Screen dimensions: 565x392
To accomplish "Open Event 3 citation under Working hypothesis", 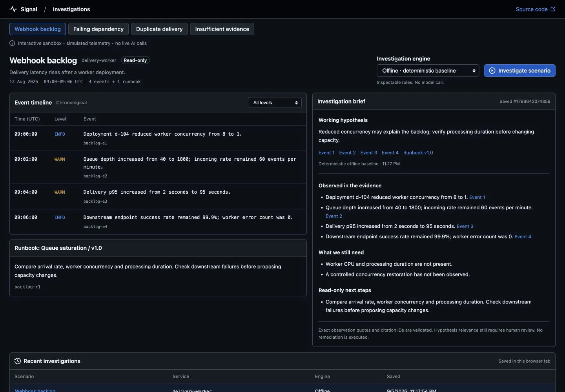I will pos(369,152).
